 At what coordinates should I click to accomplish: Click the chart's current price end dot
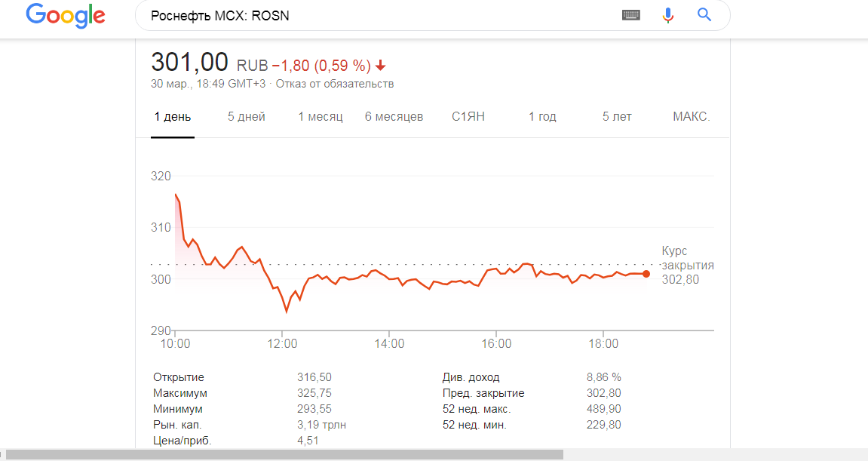(x=646, y=274)
